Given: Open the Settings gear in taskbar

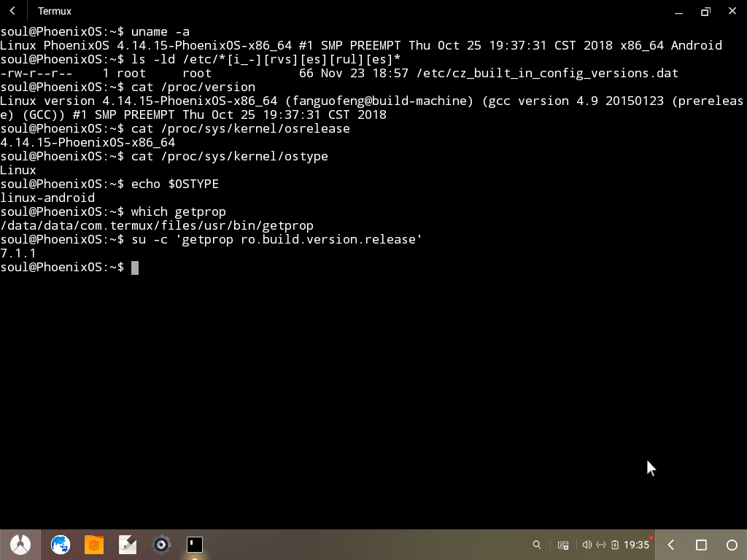Looking at the screenshot, I should pyautogui.click(x=161, y=544).
